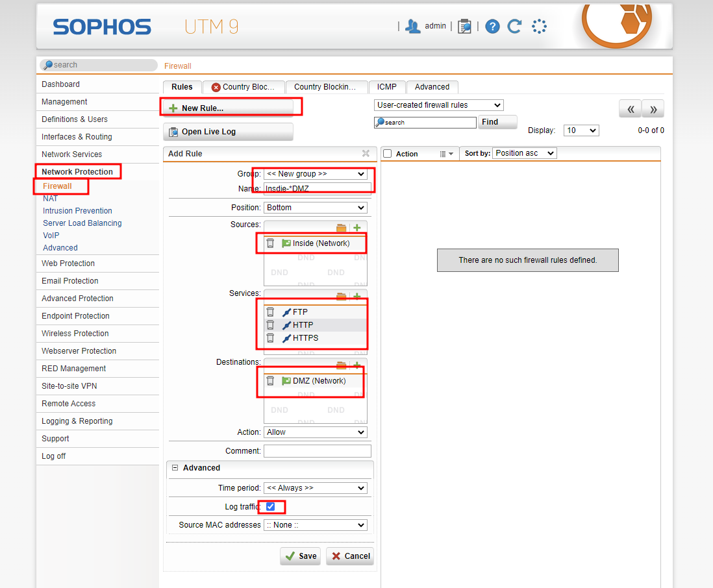Open the blue help question icon
The width and height of the screenshot is (713, 588).
point(492,27)
